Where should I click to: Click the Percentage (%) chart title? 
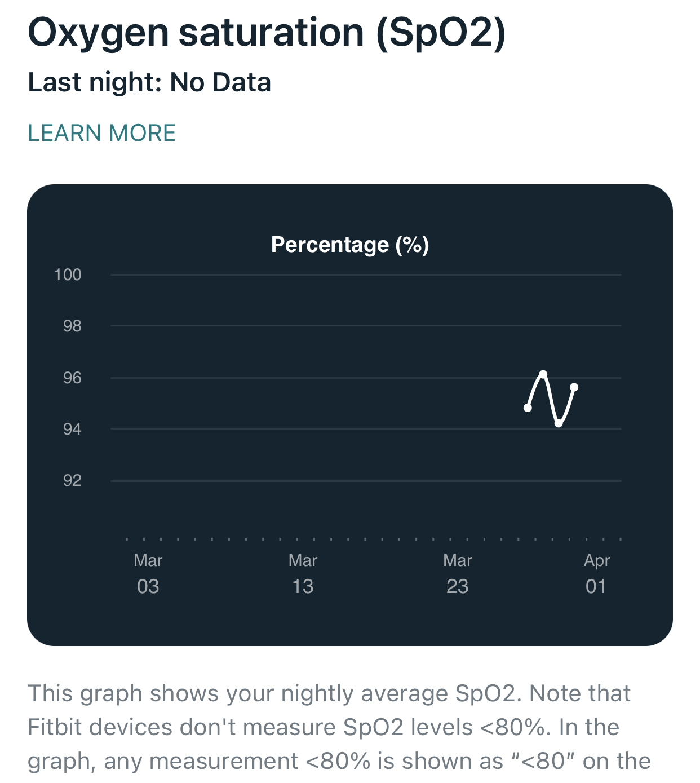click(x=350, y=245)
